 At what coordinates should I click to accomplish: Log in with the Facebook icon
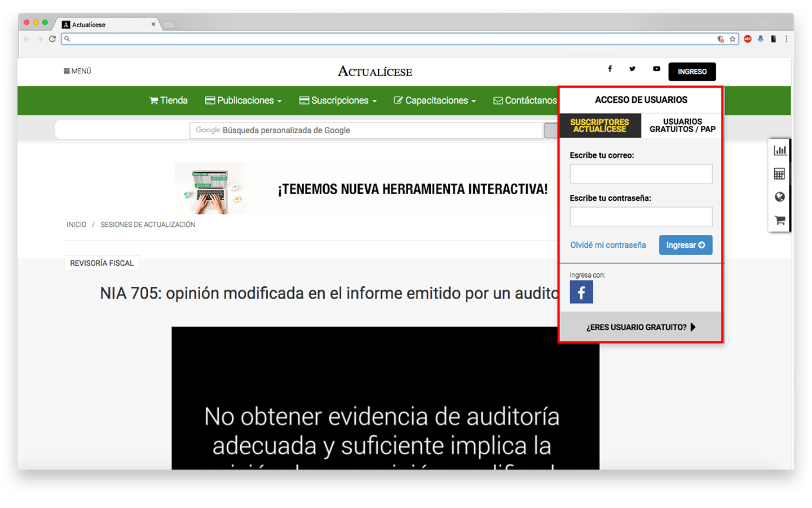point(581,292)
